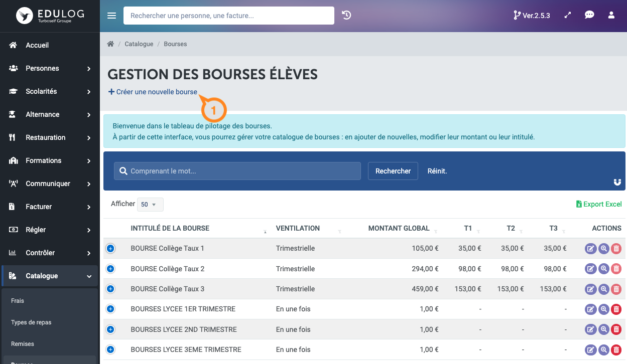Screen dimensions: 627x364
Task: Open the Afficher 50 rows dropdown
Action: click(x=150, y=205)
